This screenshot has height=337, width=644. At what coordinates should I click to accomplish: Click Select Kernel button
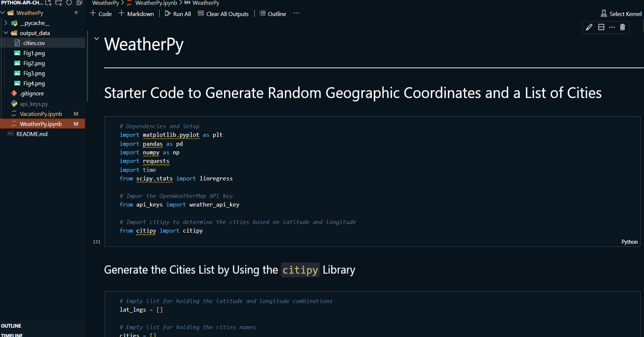pos(621,14)
